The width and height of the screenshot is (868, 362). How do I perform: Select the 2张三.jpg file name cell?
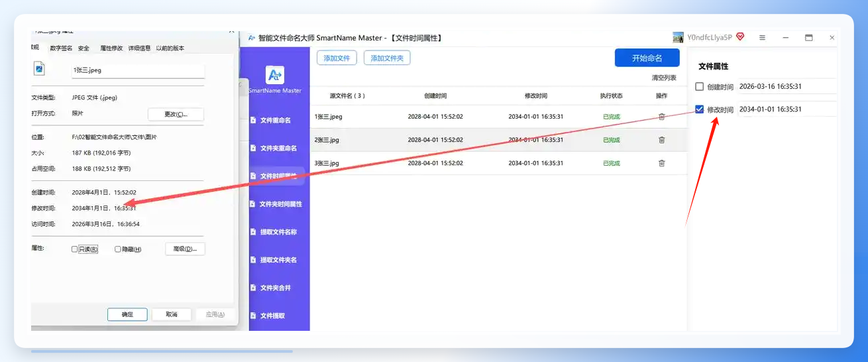tap(327, 140)
